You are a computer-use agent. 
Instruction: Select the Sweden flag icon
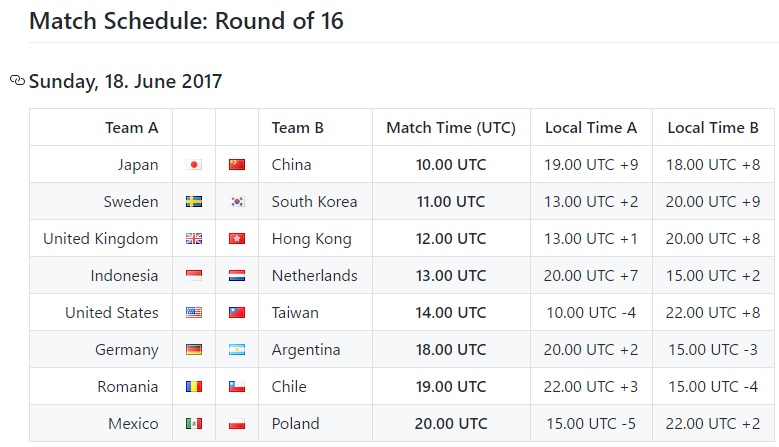[194, 202]
